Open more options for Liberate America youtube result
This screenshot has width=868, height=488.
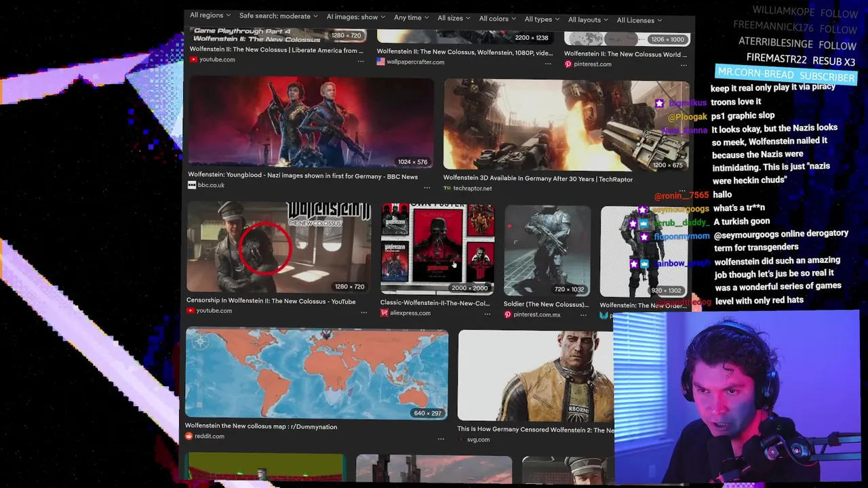360,61
